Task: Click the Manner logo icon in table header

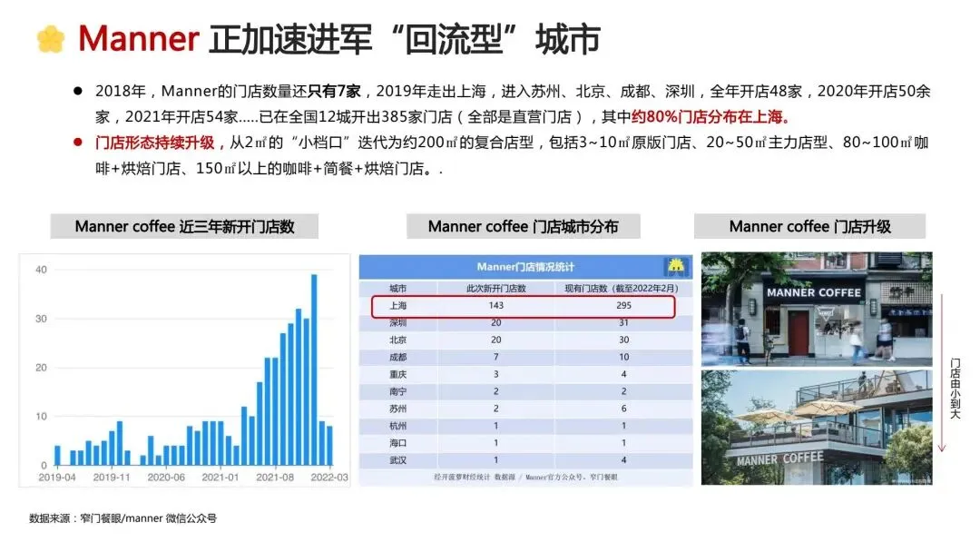Action: (x=676, y=267)
